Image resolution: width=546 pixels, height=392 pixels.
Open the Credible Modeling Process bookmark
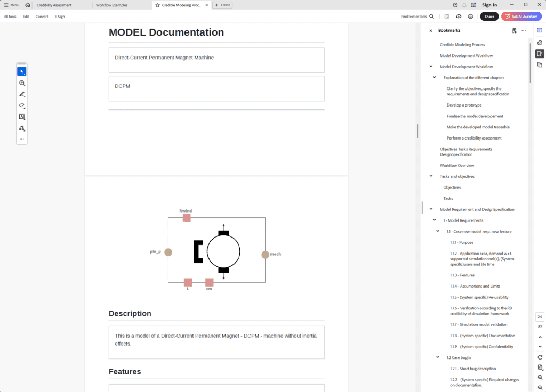coord(462,45)
